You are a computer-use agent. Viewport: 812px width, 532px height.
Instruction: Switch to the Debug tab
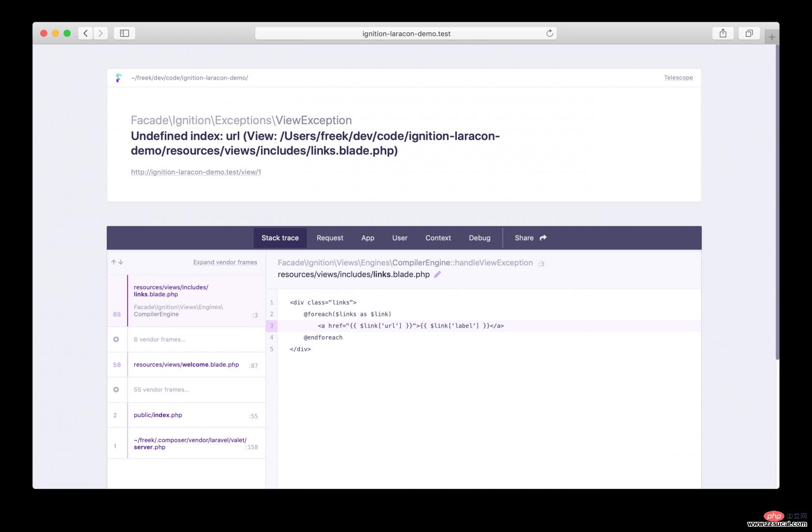479,238
